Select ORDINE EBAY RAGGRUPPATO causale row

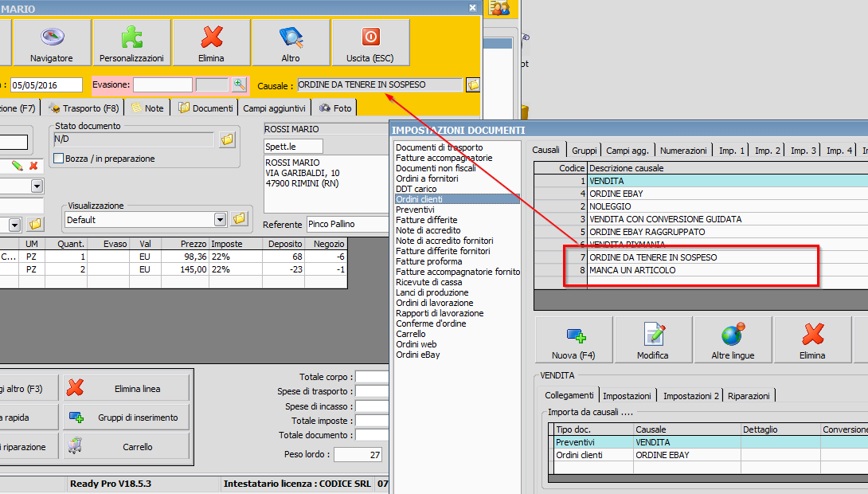701,232
